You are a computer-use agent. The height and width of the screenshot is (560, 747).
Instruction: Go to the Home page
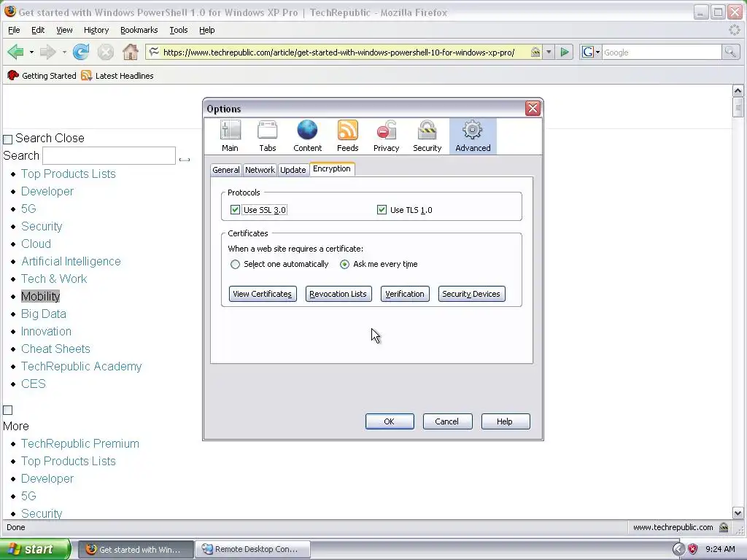pos(130,52)
